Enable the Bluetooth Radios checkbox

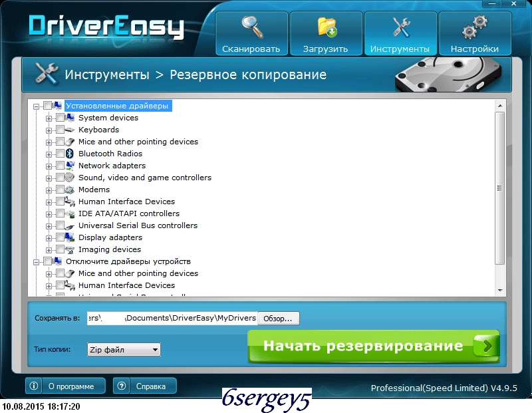[60, 154]
